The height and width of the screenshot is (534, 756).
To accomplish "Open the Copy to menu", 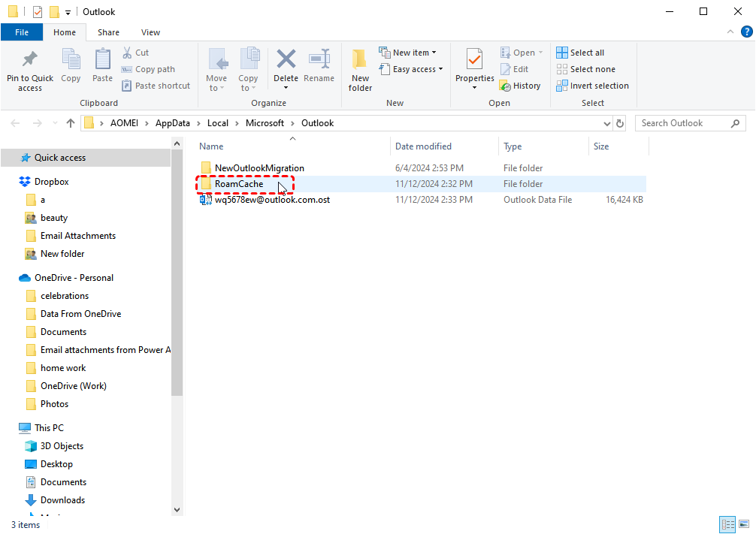I will pos(248,70).
